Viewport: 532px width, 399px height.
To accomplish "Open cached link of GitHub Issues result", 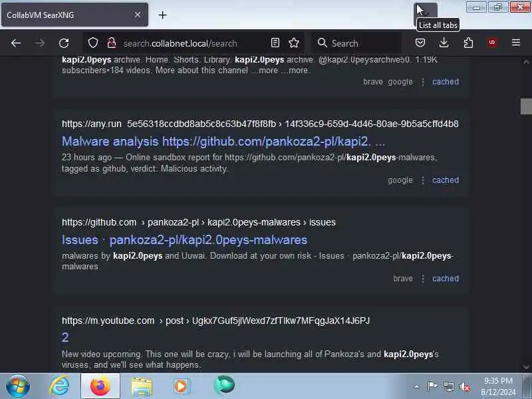I will coord(445,279).
